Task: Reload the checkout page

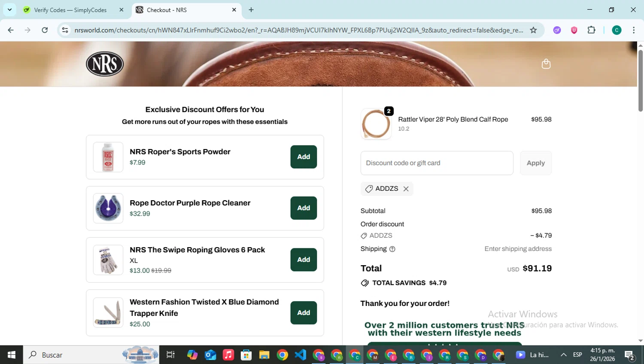Action: (x=45, y=30)
